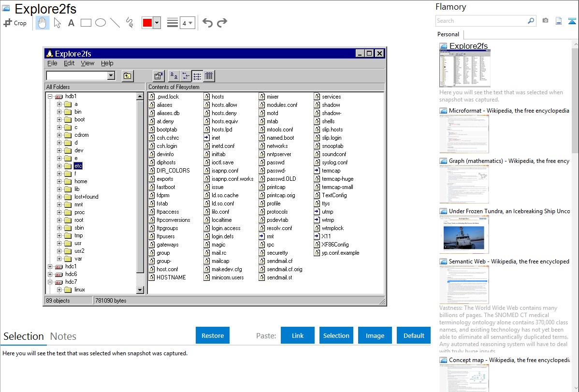This screenshot has width=579, height=392.
Task: Collapse the hdb1 drive node
Action: [x=50, y=97]
